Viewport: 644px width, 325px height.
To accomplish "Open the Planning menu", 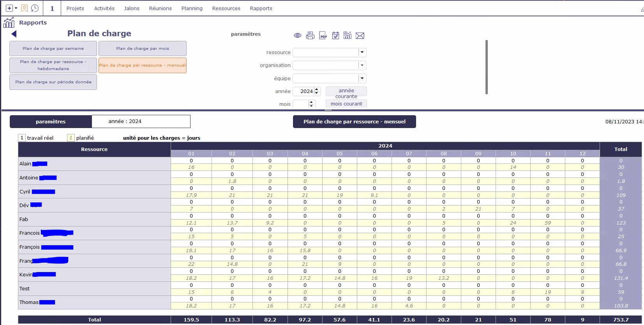I will tap(192, 8).
